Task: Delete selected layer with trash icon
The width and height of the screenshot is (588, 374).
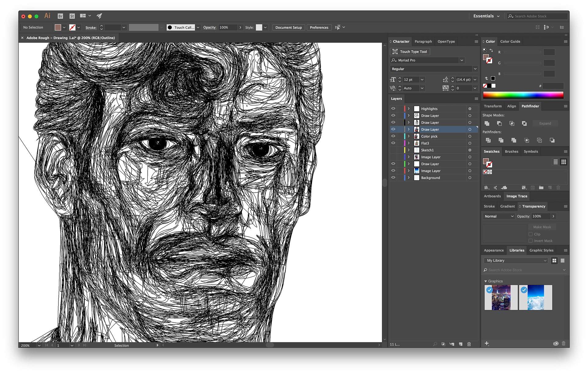Action: (469, 344)
